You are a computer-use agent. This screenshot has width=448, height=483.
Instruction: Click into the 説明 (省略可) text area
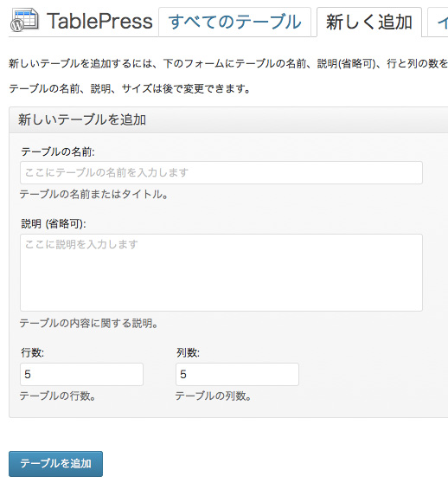(221, 273)
